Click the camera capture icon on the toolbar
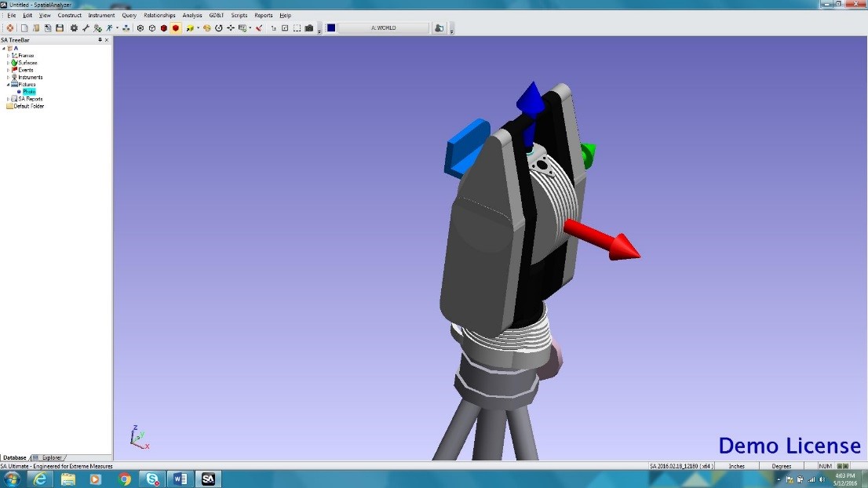 310,27
